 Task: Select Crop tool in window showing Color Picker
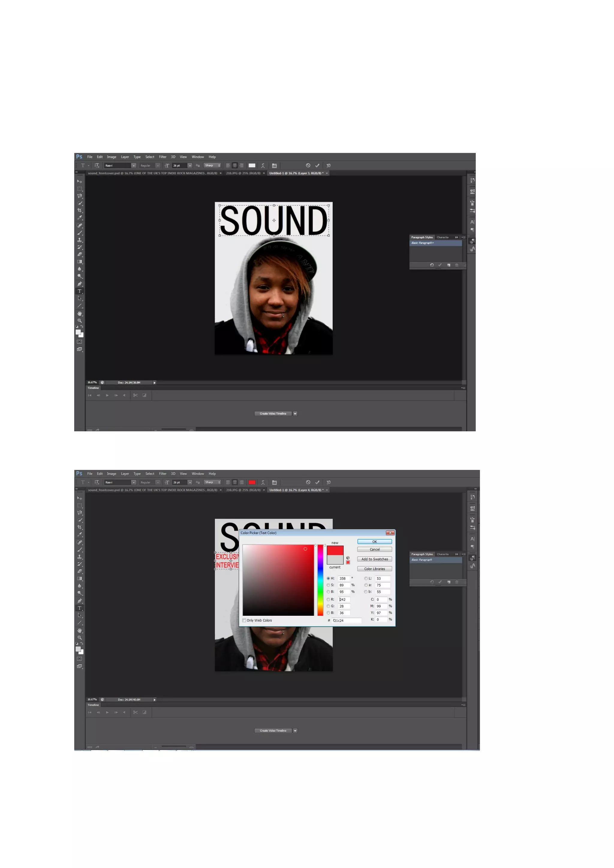(79, 527)
